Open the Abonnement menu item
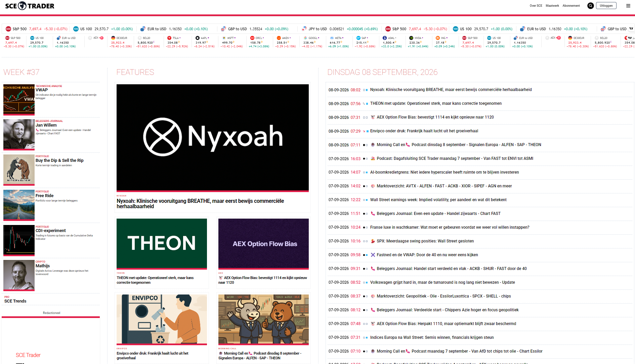 [571, 6]
